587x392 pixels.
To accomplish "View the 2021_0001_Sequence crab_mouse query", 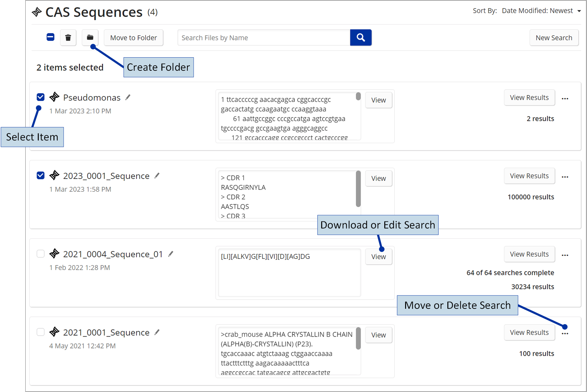I will tap(379, 335).
